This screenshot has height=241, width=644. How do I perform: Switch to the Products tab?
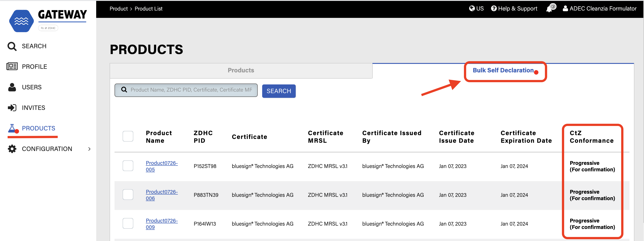241,70
